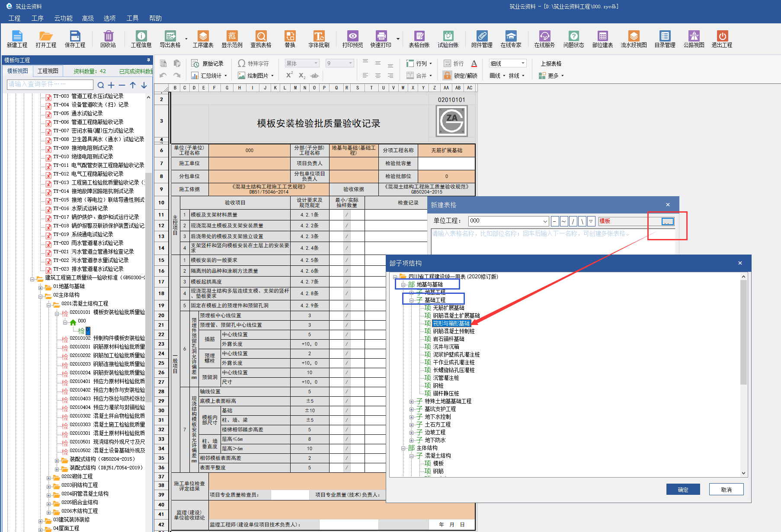Click the 部位建表 icon
The image size is (781, 532).
point(602,39)
